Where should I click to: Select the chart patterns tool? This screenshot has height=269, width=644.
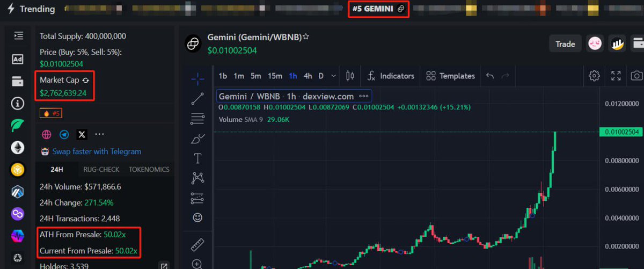tap(197, 178)
